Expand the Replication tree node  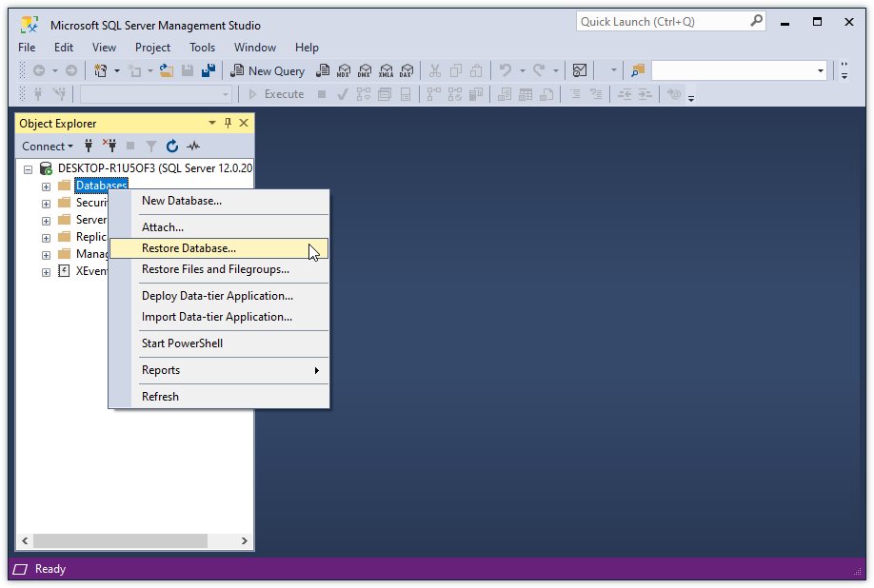coord(47,238)
